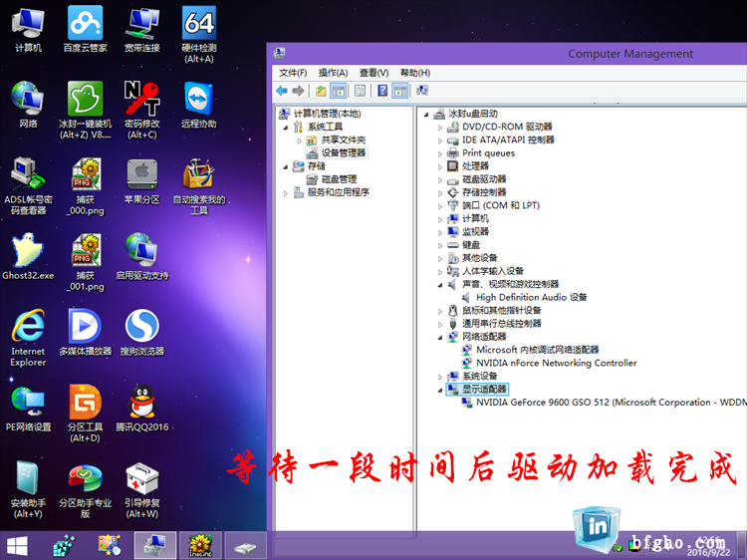Open 硬件检测 (Alt+A) desktop icon
This screenshot has width=747, height=560.
click(199, 34)
